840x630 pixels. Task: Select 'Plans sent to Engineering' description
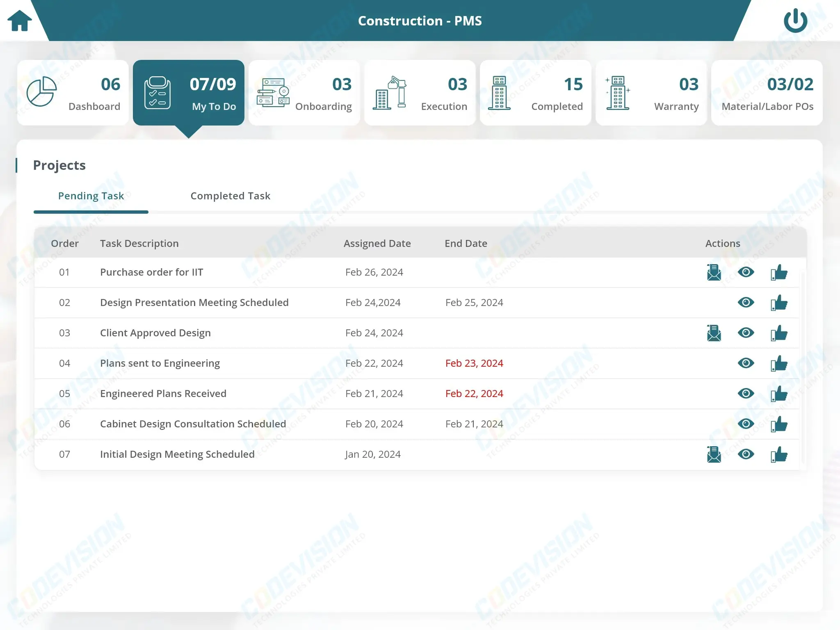pos(160,363)
